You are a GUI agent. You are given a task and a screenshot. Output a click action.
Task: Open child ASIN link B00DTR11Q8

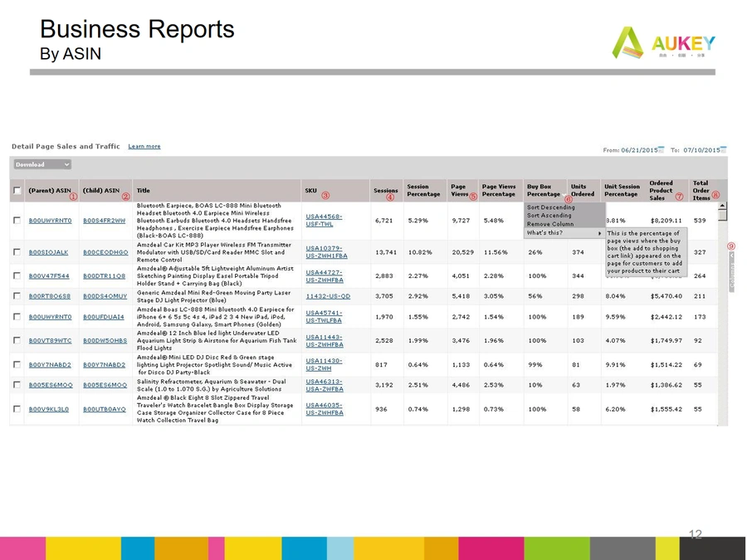(105, 275)
